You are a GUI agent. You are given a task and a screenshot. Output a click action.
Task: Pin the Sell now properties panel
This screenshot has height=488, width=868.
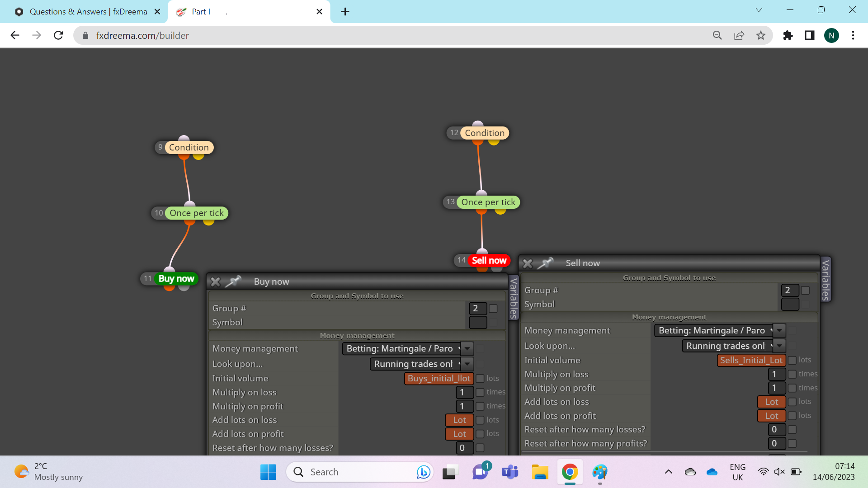546,263
